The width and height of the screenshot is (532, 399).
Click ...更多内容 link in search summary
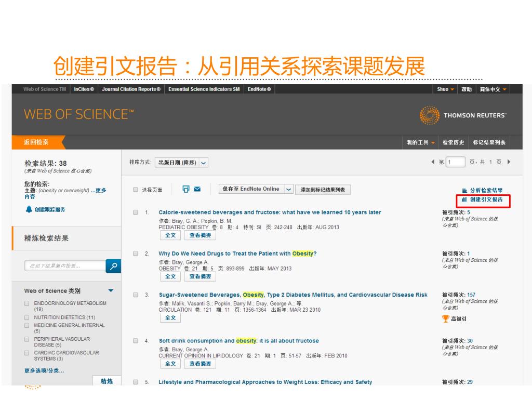[65, 193]
